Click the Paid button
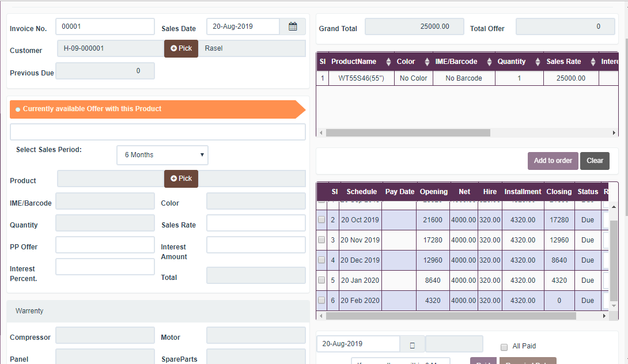The height and width of the screenshot is (364, 628). (x=483, y=362)
